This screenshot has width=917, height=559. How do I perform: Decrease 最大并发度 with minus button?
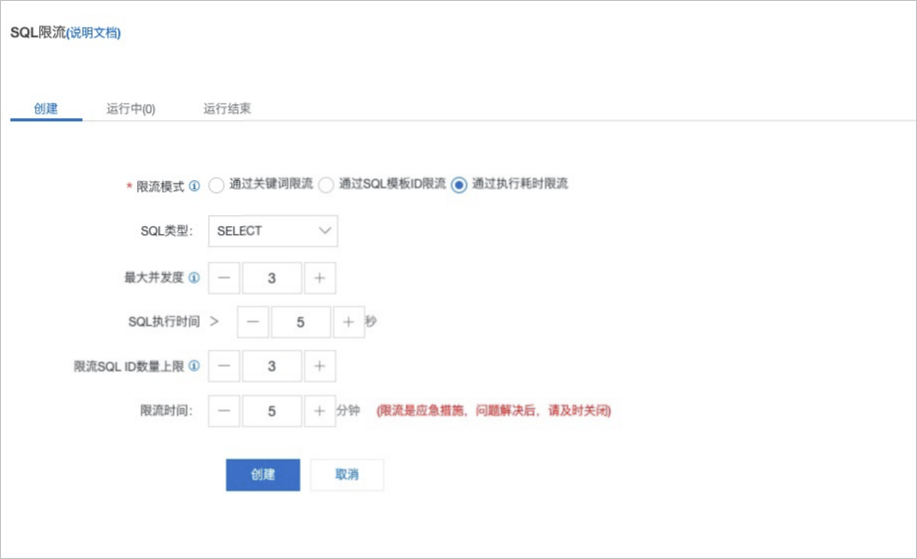[224, 278]
